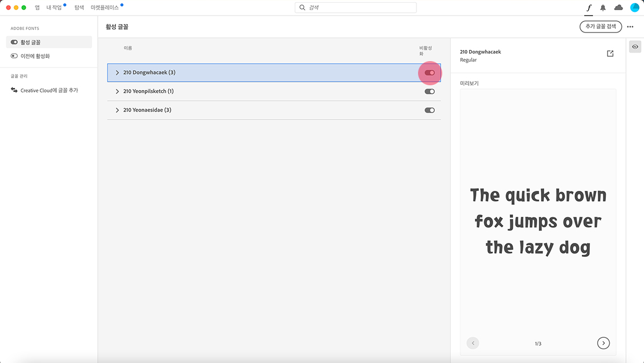Click the Creative Cloud add fonts arrows icon
644x363 pixels.
click(x=14, y=90)
